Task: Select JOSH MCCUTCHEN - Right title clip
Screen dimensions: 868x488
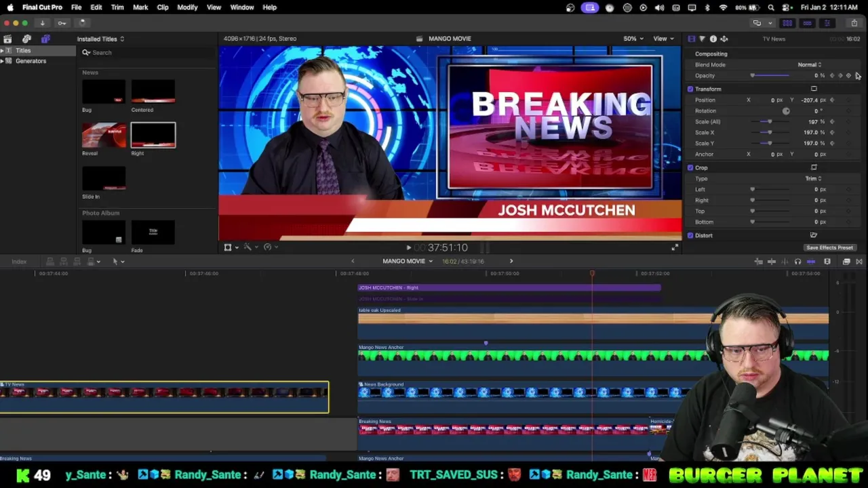Action: click(x=509, y=287)
